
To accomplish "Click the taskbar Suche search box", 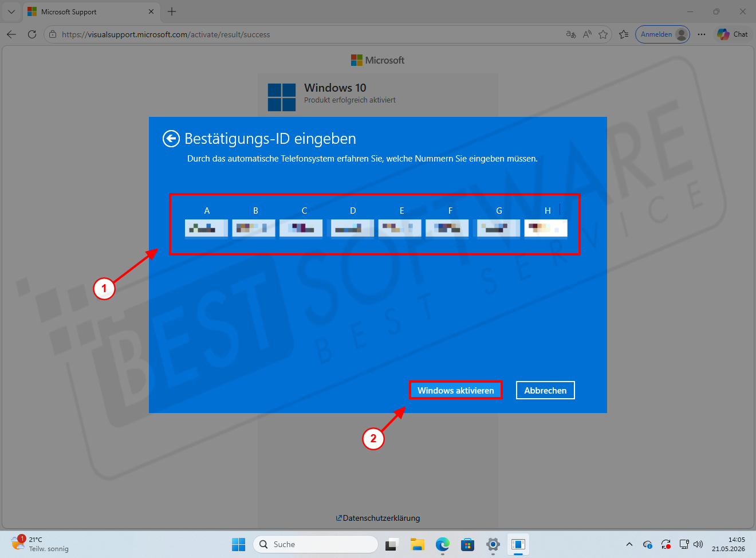I will pos(316,544).
